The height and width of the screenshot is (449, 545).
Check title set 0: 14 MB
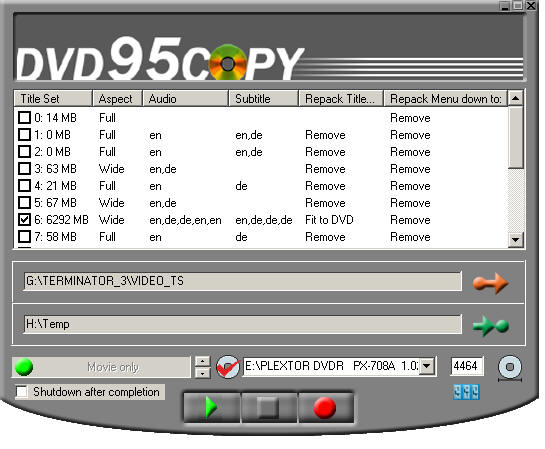(x=24, y=117)
